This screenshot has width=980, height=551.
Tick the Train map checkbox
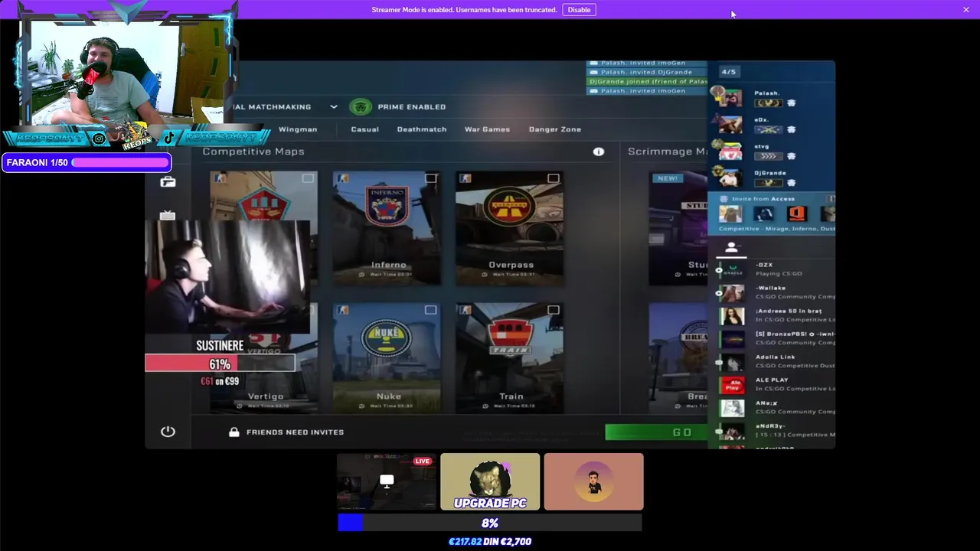[x=554, y=310]
